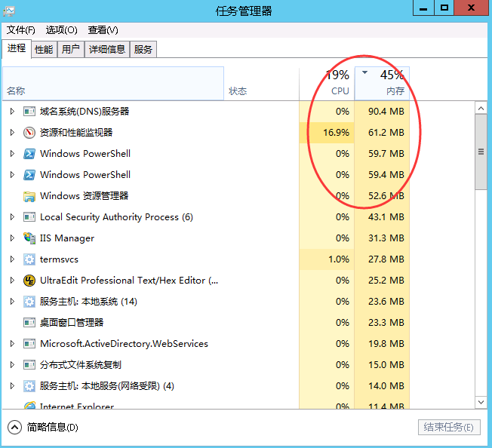The image size is (492, 448).
Task: Click the DNS server process icon
Action: click(29, 112)
